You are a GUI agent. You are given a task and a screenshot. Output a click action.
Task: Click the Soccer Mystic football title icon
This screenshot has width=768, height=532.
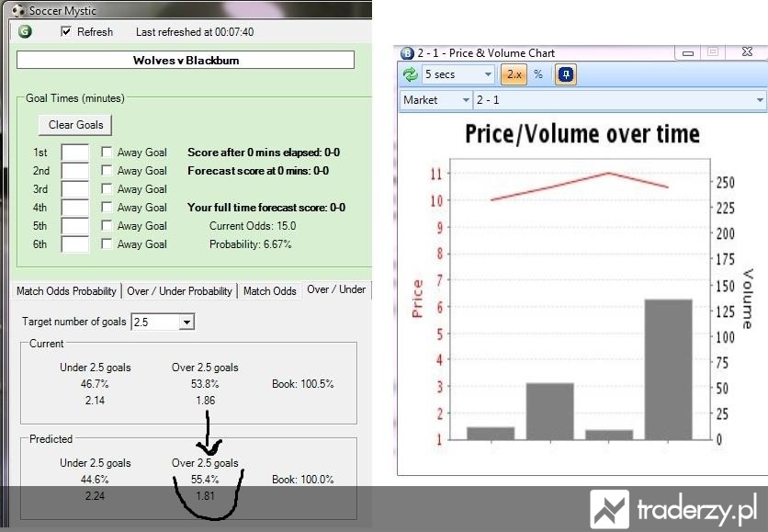click(18, 10)
